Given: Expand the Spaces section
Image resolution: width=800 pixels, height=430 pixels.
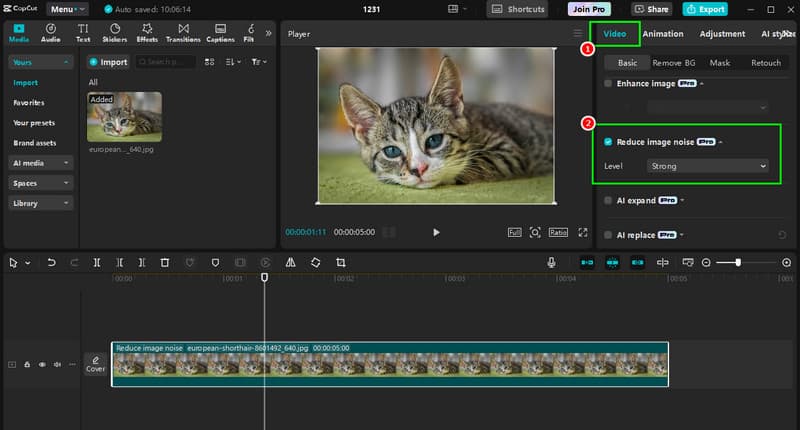Looking at the screenshot, I should pos(40,183).
